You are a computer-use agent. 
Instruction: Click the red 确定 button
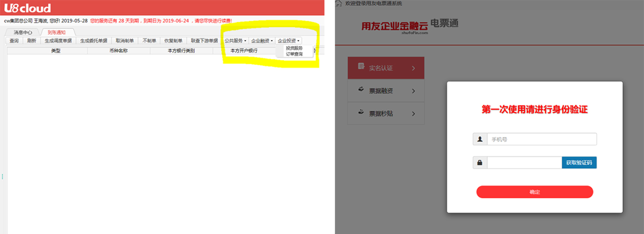[x=535, y=192]
